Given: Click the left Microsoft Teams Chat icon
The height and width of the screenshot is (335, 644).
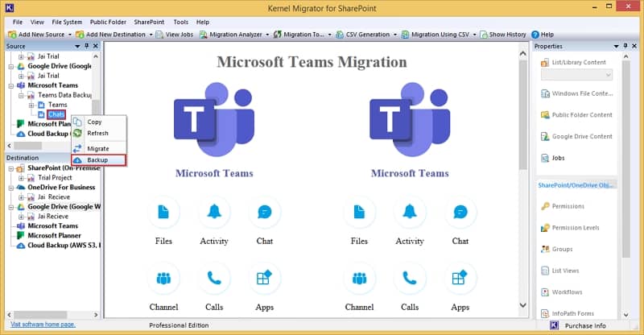Looking at the screenshot, I should (x=265, y=212).
